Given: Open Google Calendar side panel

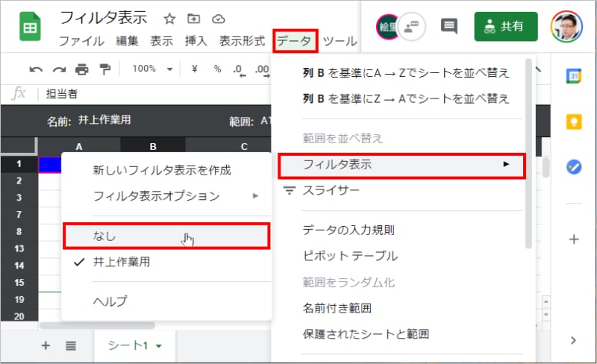Looking at the screenshot, I should click(x=573, y=76).
